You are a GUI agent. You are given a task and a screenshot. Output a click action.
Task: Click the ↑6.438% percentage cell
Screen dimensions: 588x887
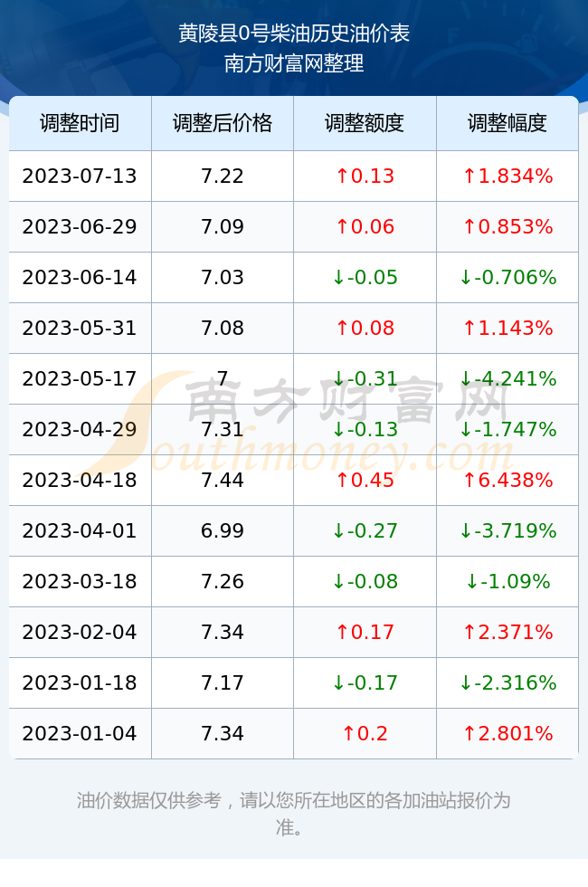tap(507, 480)
